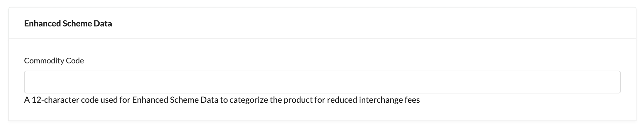Click the word 'Data' in the panel title
Screen dimensions: 644x128
tap(103, 23)
